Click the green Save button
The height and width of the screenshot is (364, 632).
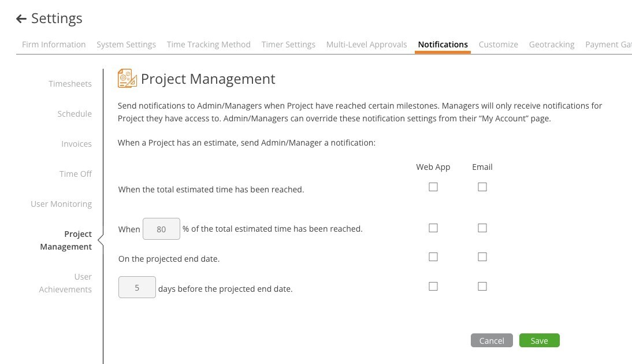tap(540, 341)
